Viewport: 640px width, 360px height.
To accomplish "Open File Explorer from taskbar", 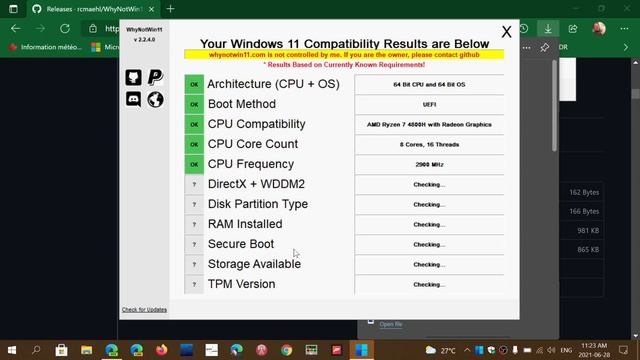I will [87, 350].
